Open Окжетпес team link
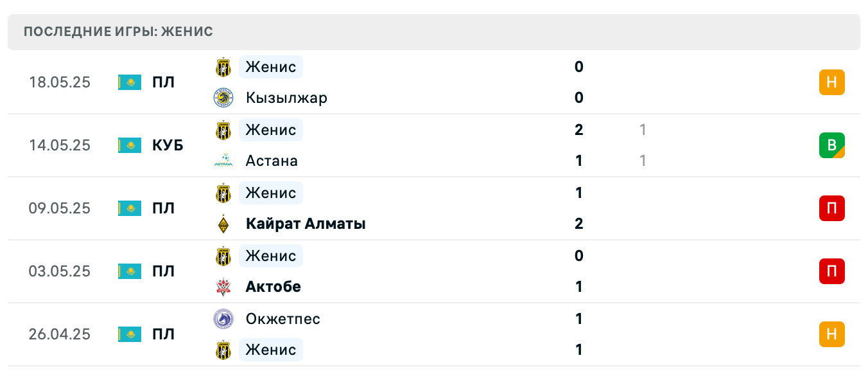This screenshot has width=868, height=378. [282, 319]
